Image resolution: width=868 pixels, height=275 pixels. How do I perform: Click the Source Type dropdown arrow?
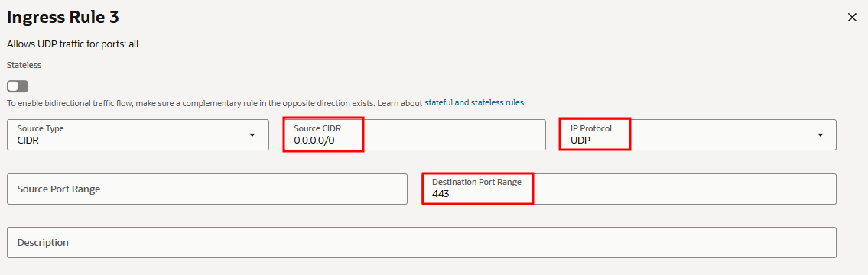pos(252,135)
